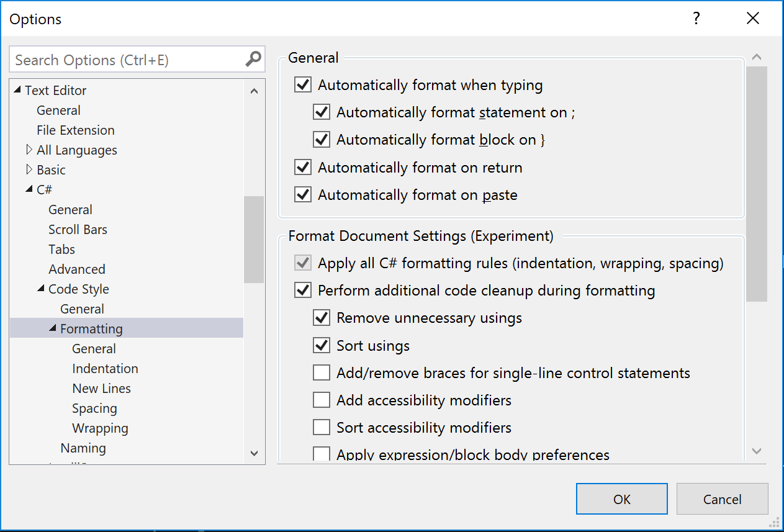Enable braces for single-line control statements
This screenshot has width=784, height=532.
(321, 372)
